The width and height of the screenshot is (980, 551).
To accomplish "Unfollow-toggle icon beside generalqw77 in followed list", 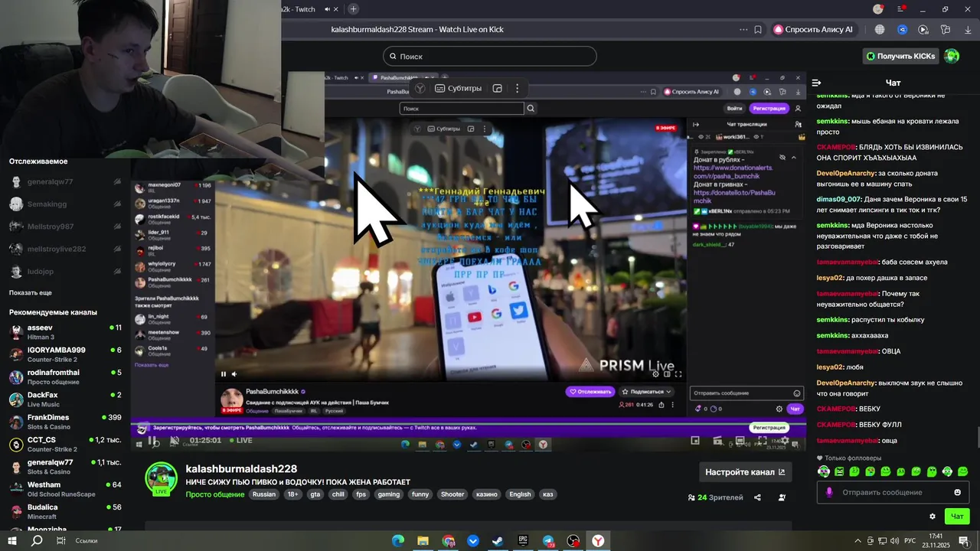I will (x=117, y=182).
